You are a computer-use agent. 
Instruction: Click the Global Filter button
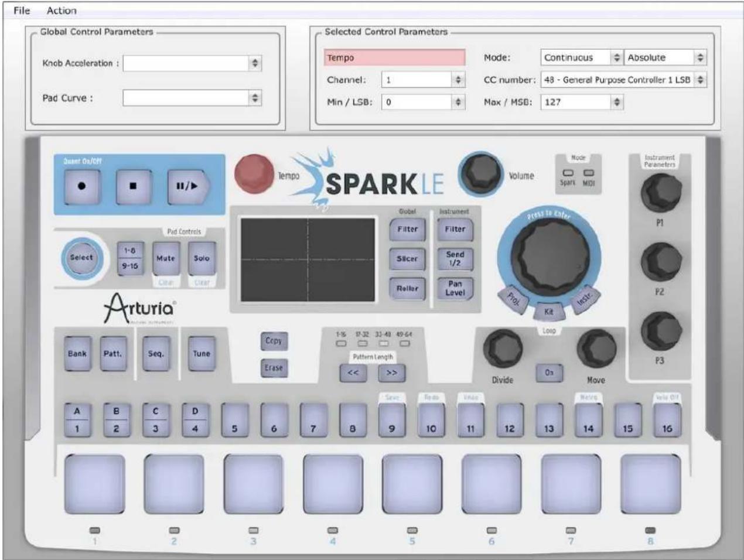click(407, 230)
